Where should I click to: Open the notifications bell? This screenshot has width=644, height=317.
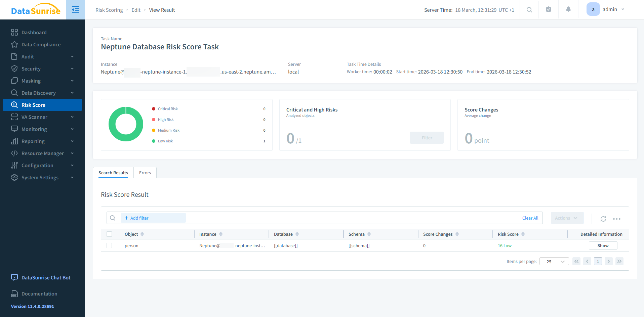click(568, 9)
